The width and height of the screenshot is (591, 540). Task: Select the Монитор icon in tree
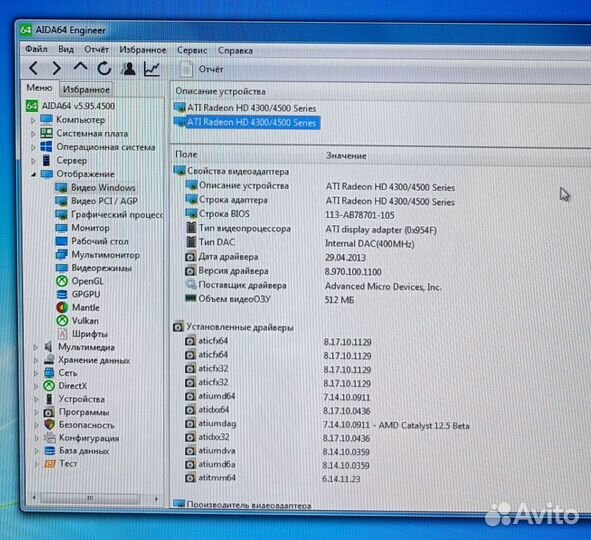[61, 228]
